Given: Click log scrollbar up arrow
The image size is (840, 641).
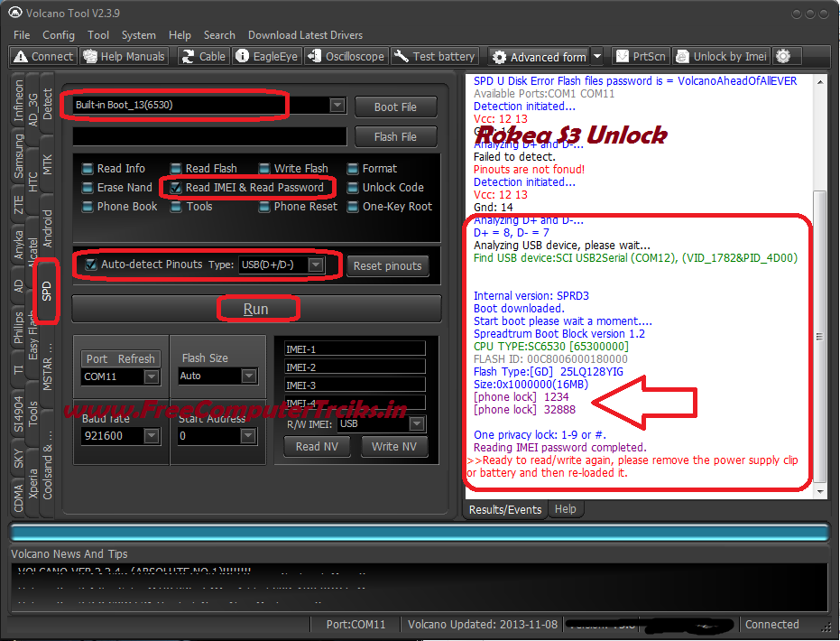Looking at the screenshot, I should [819, 82].
